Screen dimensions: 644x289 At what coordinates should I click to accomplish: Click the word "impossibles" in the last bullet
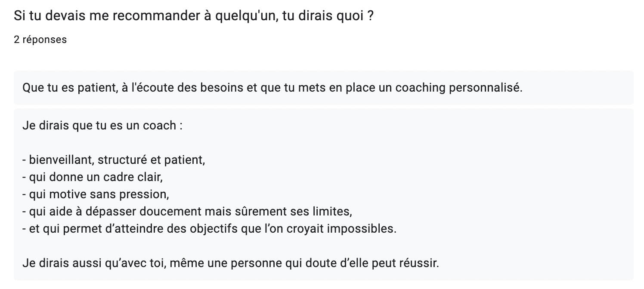coord(361,229)
